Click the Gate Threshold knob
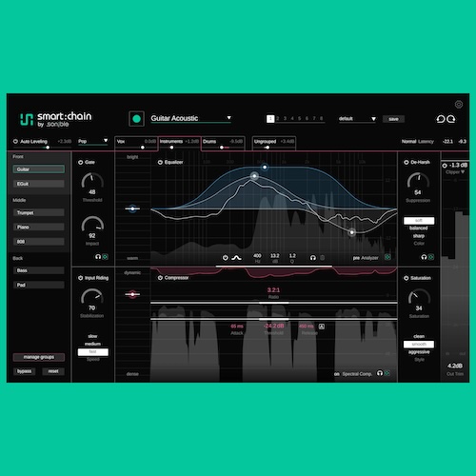Screen dimensions: 476x476 tap(92, 181)
